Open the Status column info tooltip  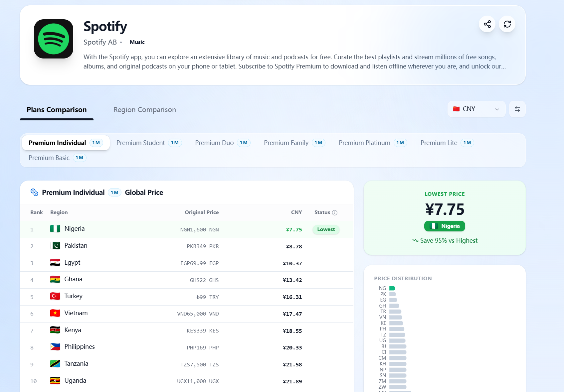335,213
